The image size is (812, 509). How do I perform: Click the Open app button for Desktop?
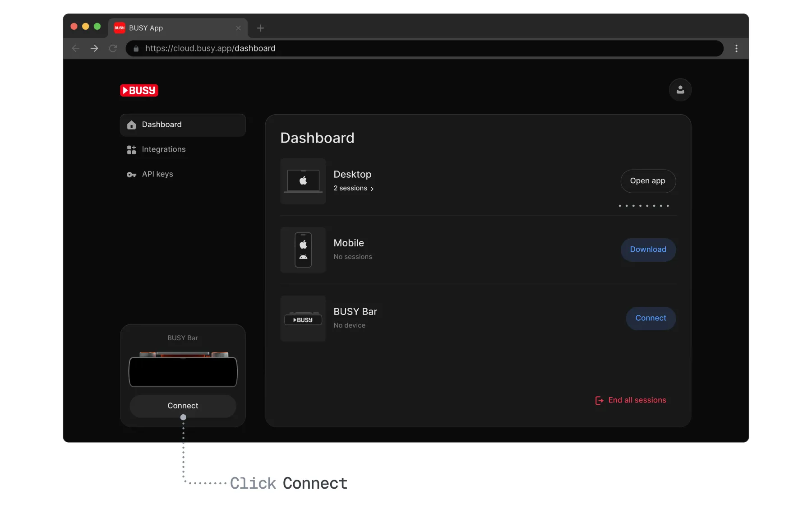click(648, 181)
